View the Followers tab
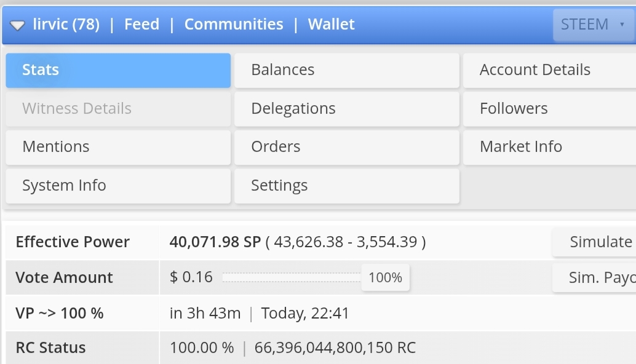 [x=549, y=109]
